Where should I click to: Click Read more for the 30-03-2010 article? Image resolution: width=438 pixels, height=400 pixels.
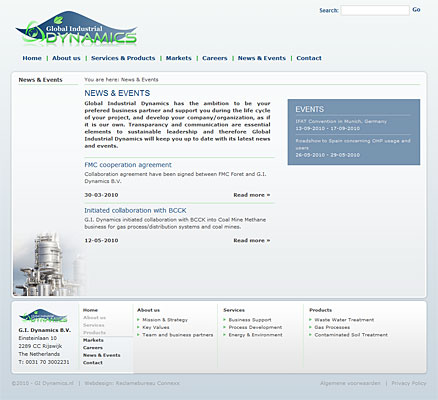click(x=252, y=195)
